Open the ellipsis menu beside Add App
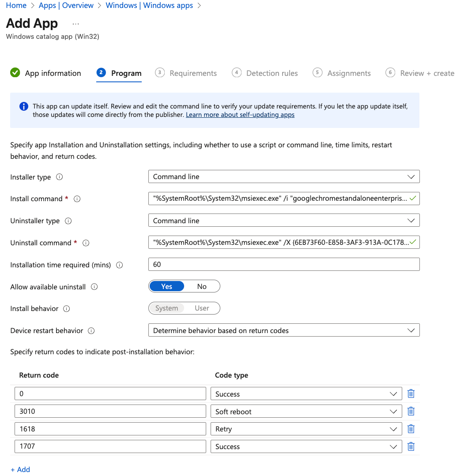Image resolution: width=468 pixels, height=476 pixels. click(75, 23)
